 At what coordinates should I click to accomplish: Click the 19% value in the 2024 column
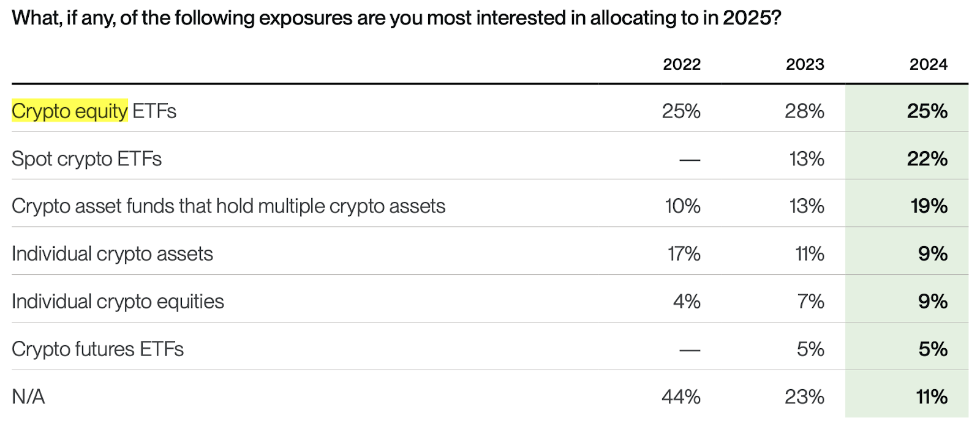point(929,206)
